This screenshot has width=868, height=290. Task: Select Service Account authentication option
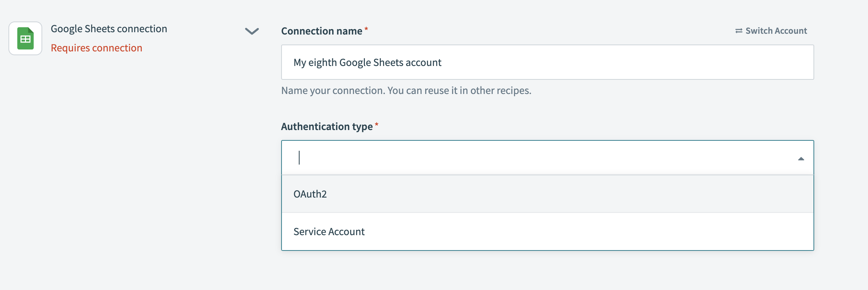coord(547,232)
